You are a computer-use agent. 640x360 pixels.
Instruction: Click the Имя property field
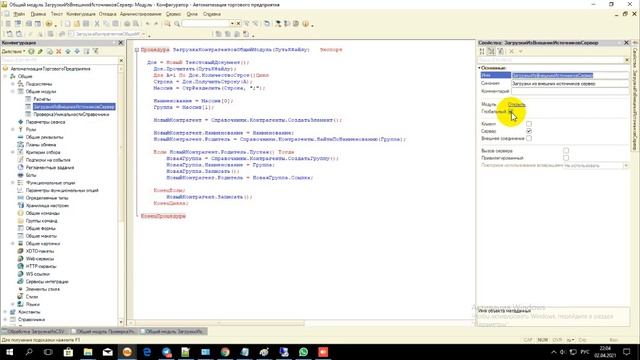[x=570, y=76]
